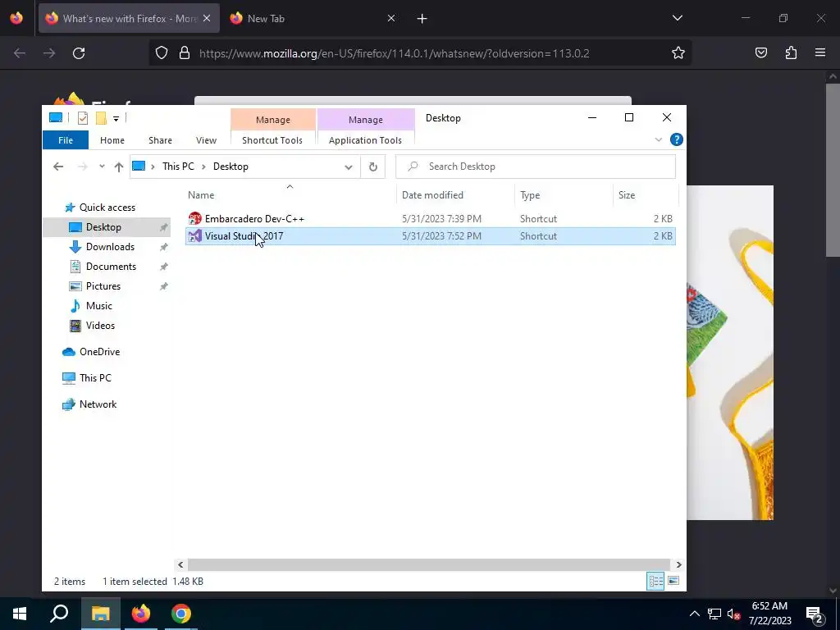Open Customize Quick Access Toolbar dropdown arrow
840x630 pixels.
(x=116, y=118)
